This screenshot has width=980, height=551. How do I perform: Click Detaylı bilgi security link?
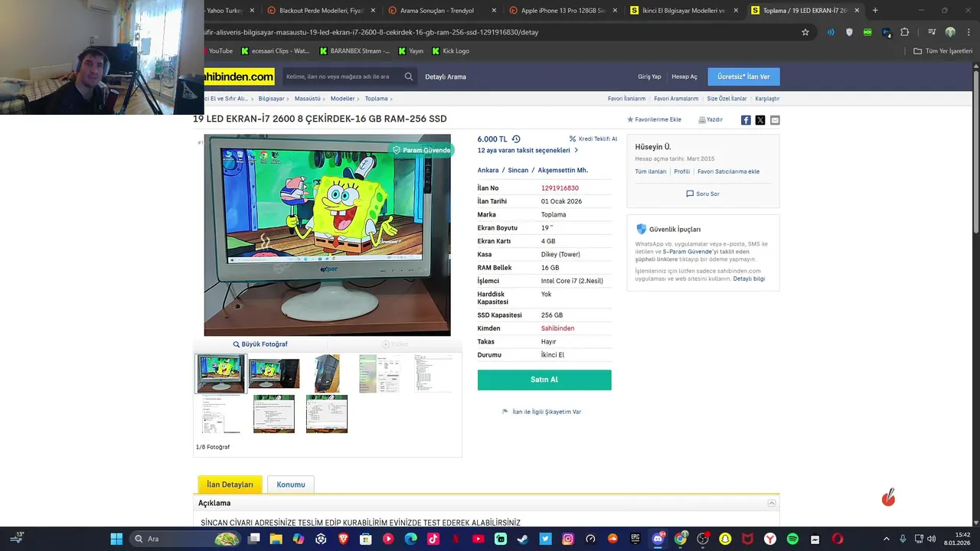point(749,279)
